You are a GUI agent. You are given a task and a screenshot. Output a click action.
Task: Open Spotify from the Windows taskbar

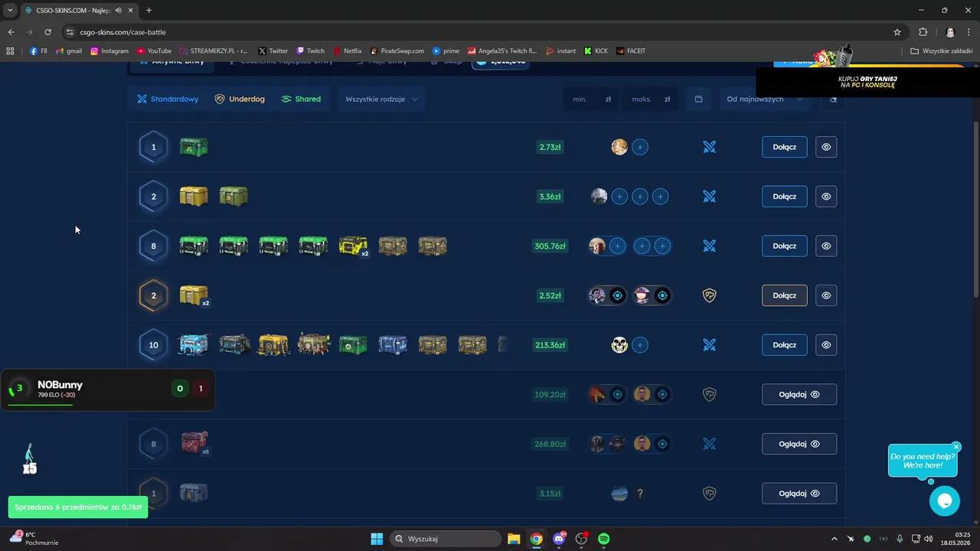pos(603,539)
